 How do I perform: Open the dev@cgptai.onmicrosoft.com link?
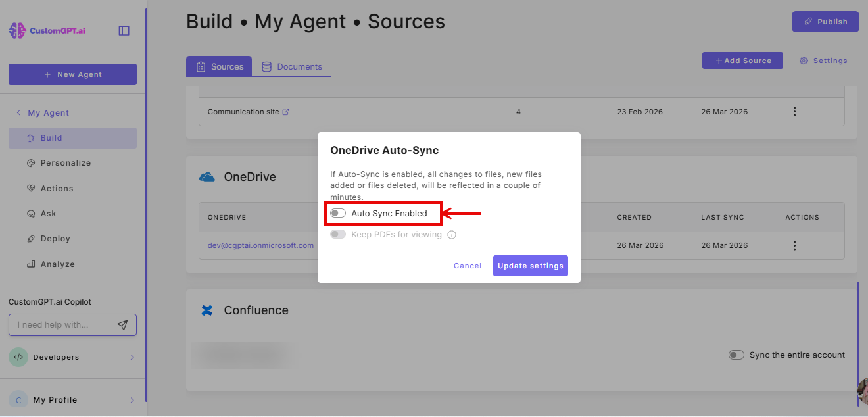pos(260,245)
